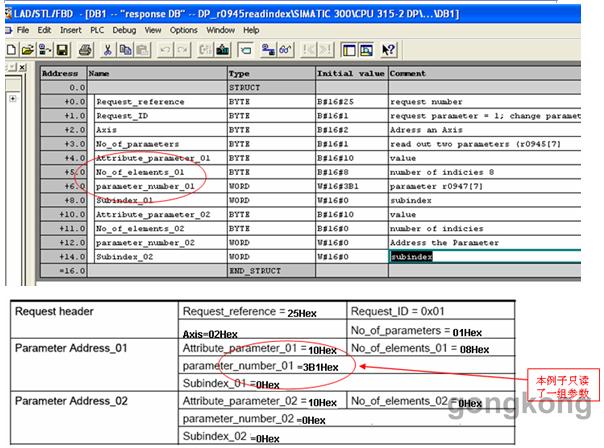Click the comment 'request number'
The width and height of the screenshot is (604, 448).
coord(426,102)
